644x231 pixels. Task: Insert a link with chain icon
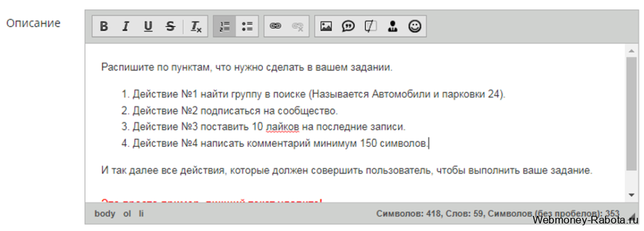[x=275, y=26]
